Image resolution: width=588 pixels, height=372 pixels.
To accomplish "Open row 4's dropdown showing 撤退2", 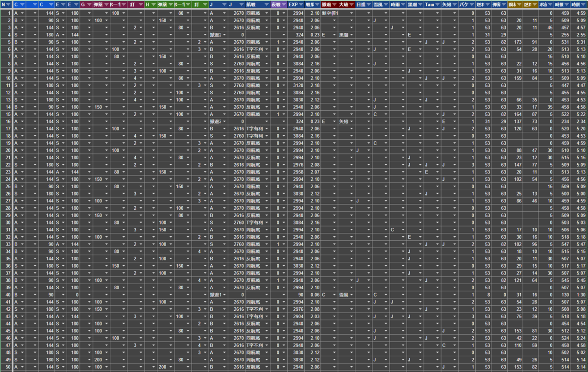I will coord(223,35).
